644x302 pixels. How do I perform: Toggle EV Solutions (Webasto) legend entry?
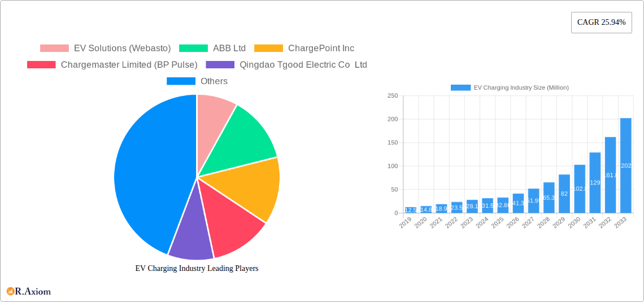[x=105, y=49]
